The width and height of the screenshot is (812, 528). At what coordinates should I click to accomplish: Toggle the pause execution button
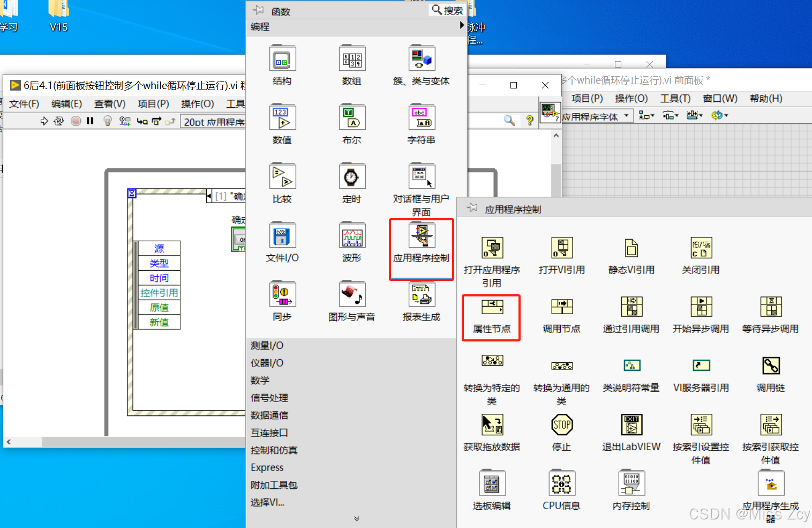tap(90, 121)
